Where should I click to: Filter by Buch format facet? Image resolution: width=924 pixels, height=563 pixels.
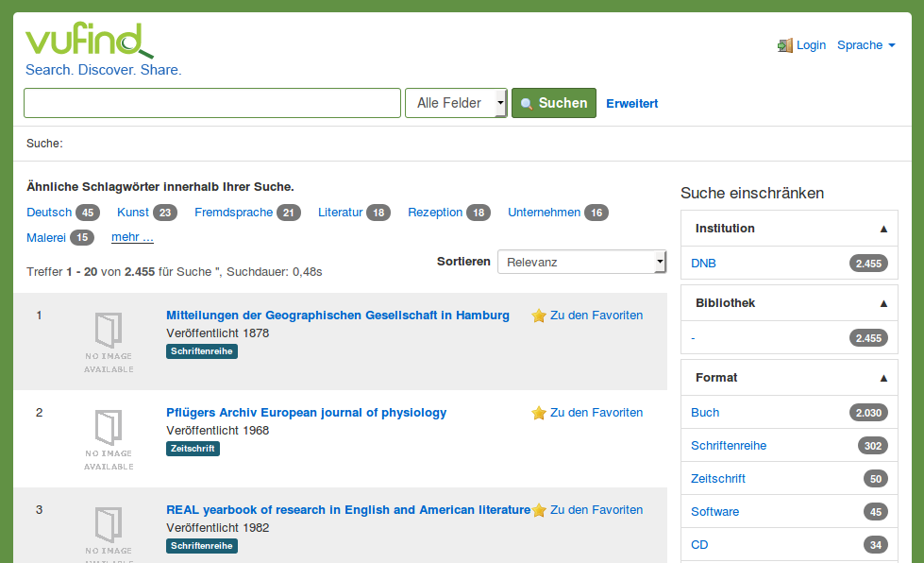pos(705,413)
